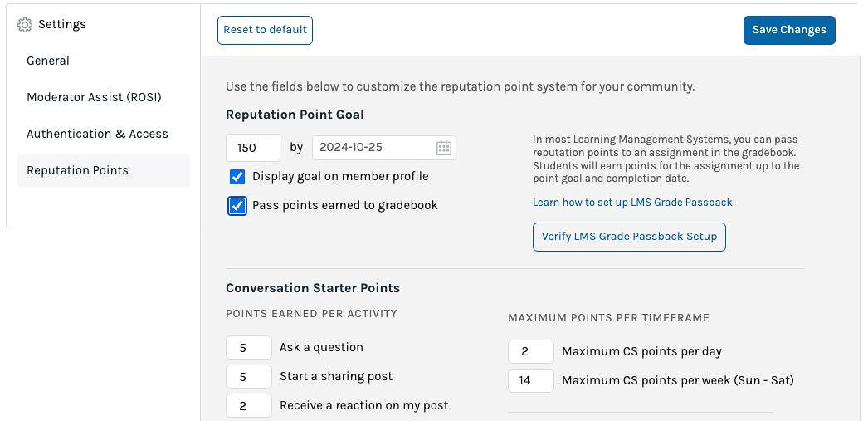The width and height of the screenshot is (868, 421).
Task: Open Learn how to set up LMS Grade Passback
Action: coord(632,203)
